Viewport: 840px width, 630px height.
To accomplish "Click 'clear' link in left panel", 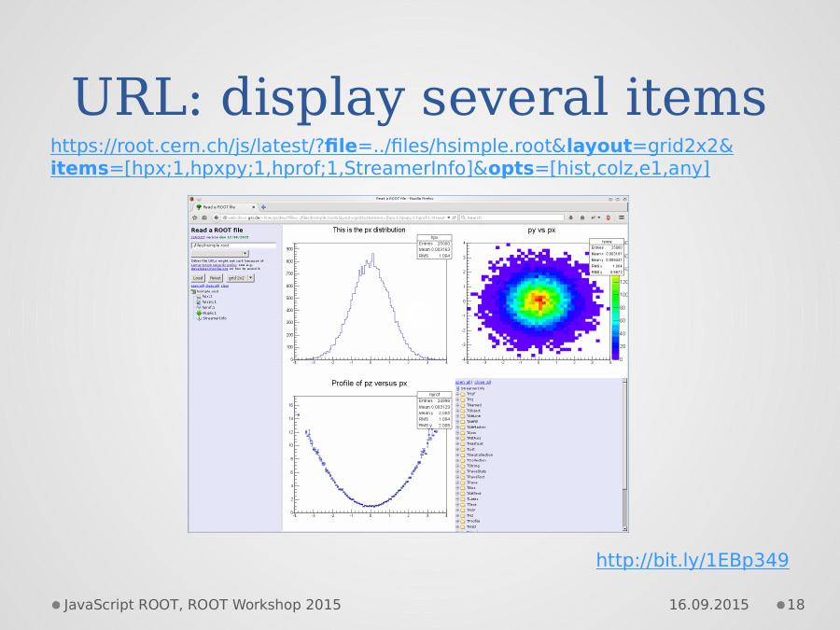I will (225, 286).
